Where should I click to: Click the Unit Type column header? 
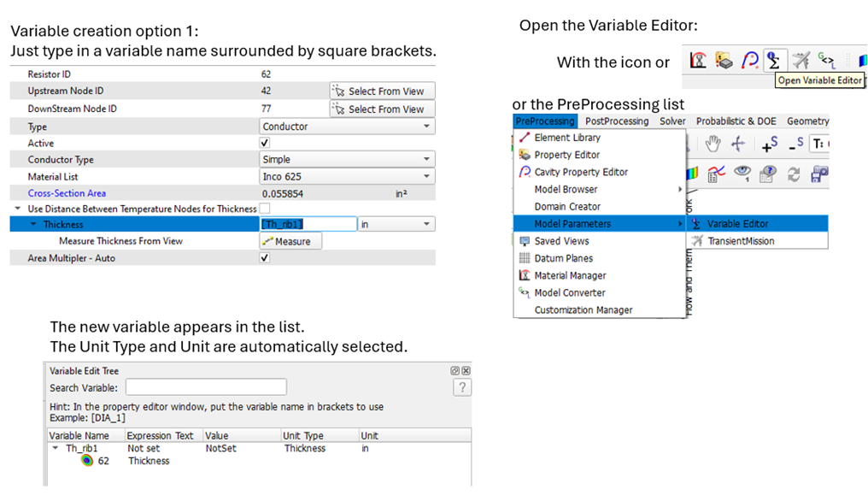320,436
